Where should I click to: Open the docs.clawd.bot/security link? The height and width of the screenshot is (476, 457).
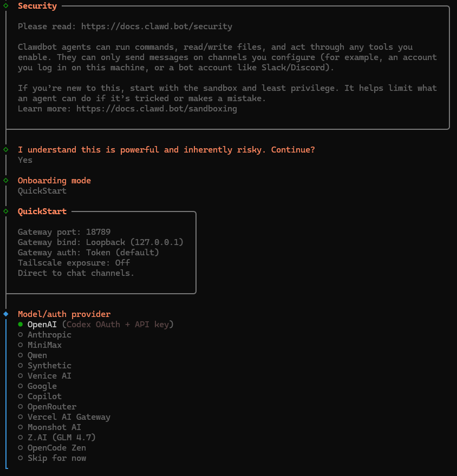[156, 27]
